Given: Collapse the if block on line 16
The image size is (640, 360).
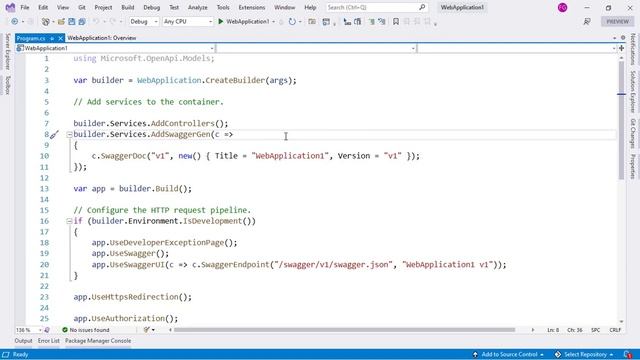Looking at the screenshot, I should 69,221.
